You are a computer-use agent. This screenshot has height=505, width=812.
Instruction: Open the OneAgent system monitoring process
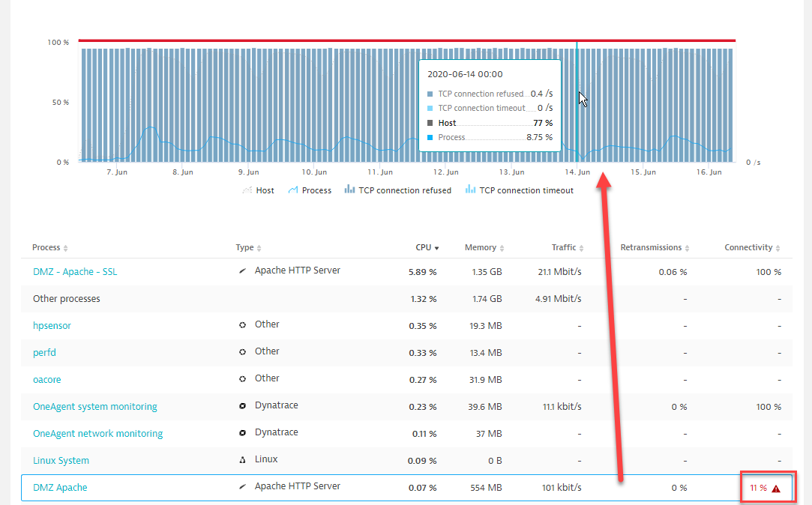click(x=95, y=407)
